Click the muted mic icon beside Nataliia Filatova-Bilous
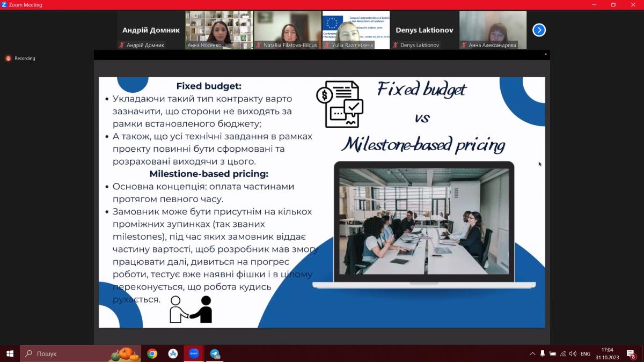The height and width of the screenshot is (362, 644). tap(259, 45)
